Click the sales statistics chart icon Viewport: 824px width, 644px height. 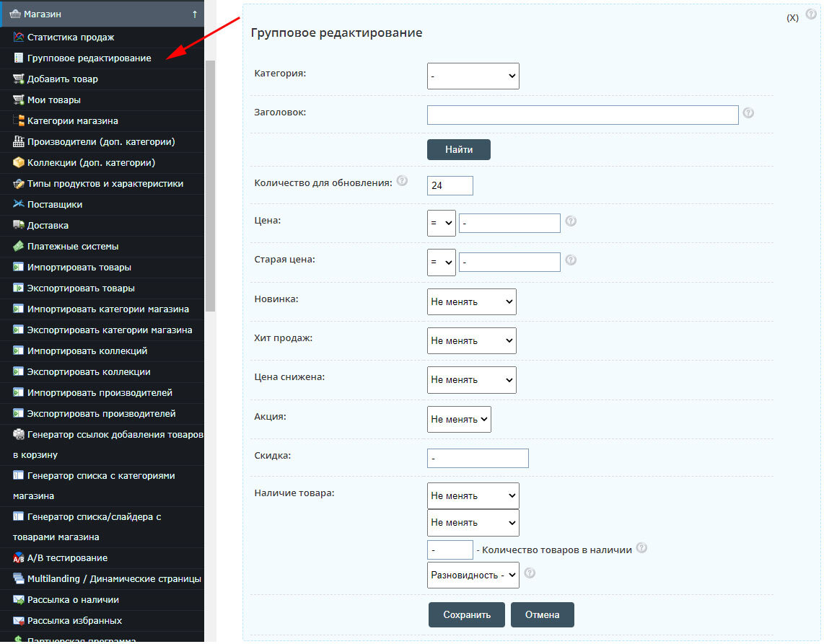pos(19,38)
